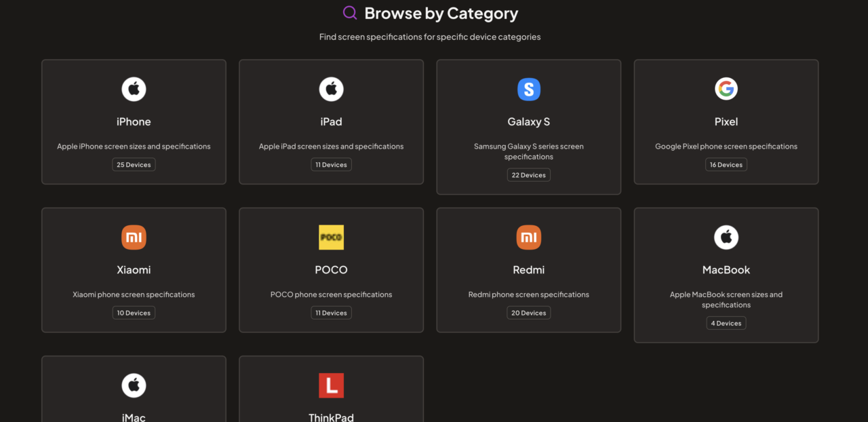868x422 pixels.
Task: Click the Samsung Galaxy S icon
Action: click(x=529, y=89)
